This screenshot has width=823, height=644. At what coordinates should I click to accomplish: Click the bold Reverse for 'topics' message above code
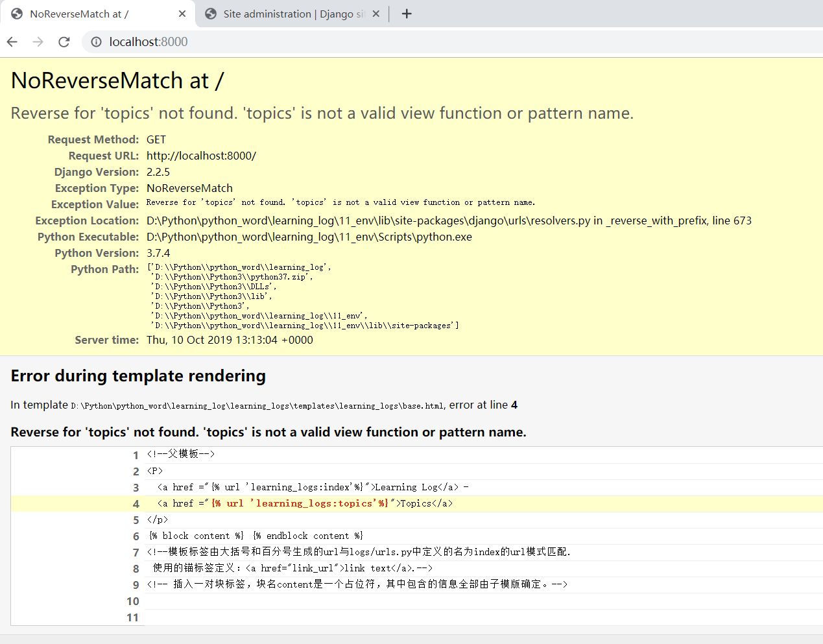click(x=268, y=432)
